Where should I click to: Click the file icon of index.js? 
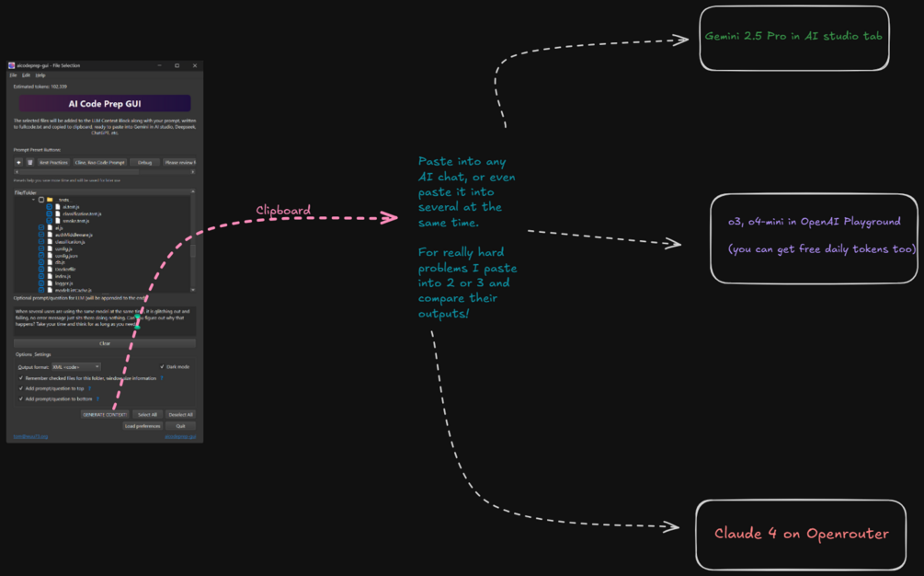click(50, 276)
